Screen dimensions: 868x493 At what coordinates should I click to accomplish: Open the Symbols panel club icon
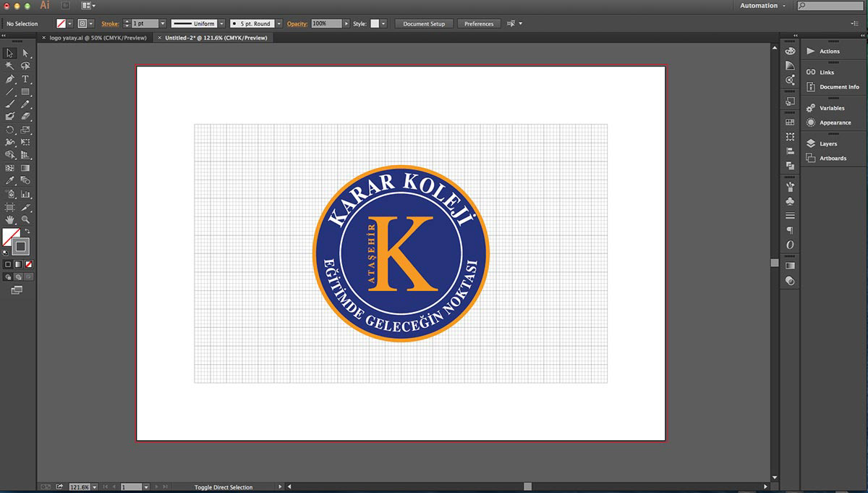coord(790,201)
